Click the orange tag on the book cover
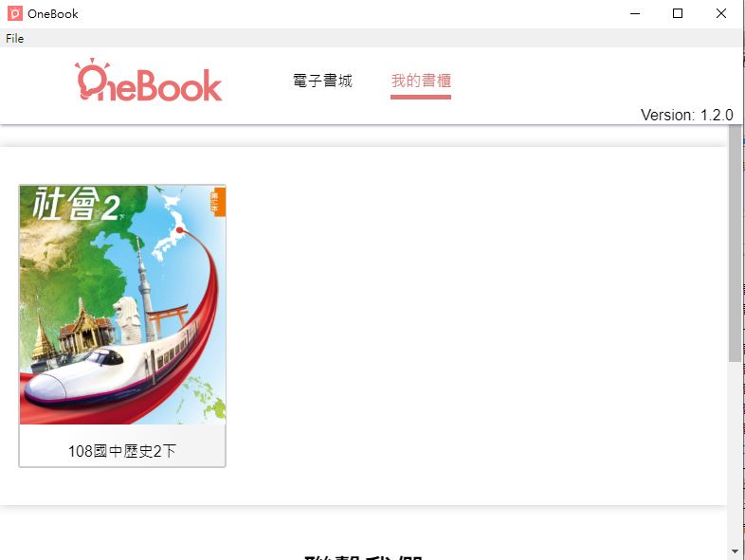745x560 pixels. pos(218,202)
